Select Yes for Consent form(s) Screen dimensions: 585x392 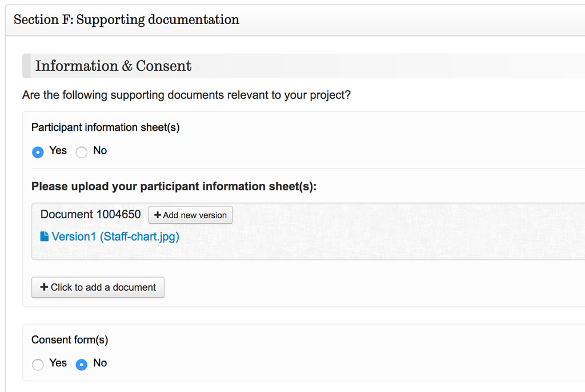(x=38, y=365)
